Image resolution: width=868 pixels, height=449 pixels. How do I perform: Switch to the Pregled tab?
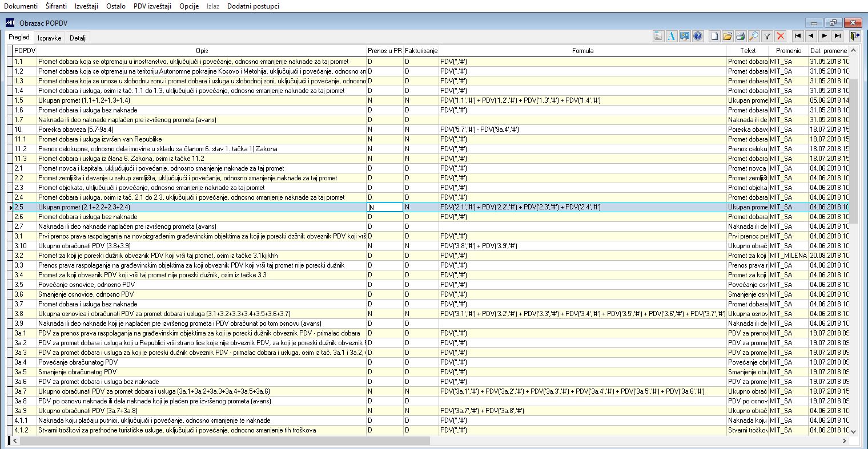point(19,37)
